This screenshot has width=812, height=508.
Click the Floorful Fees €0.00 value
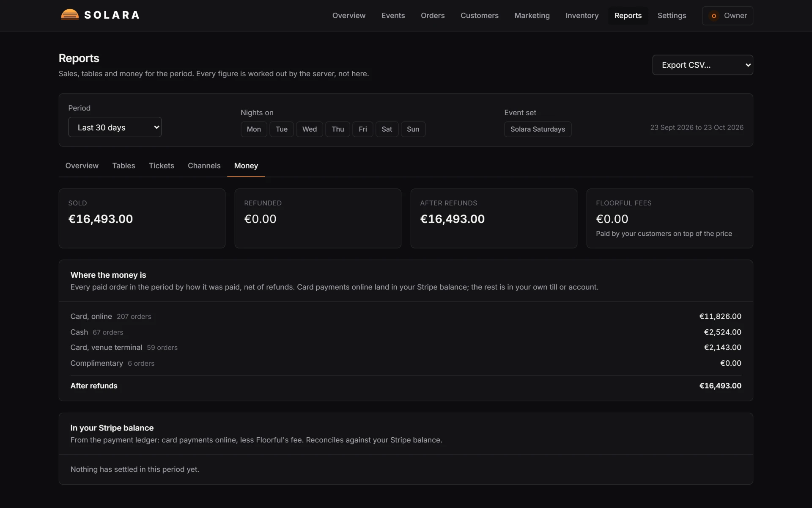(x=612, y=219)
